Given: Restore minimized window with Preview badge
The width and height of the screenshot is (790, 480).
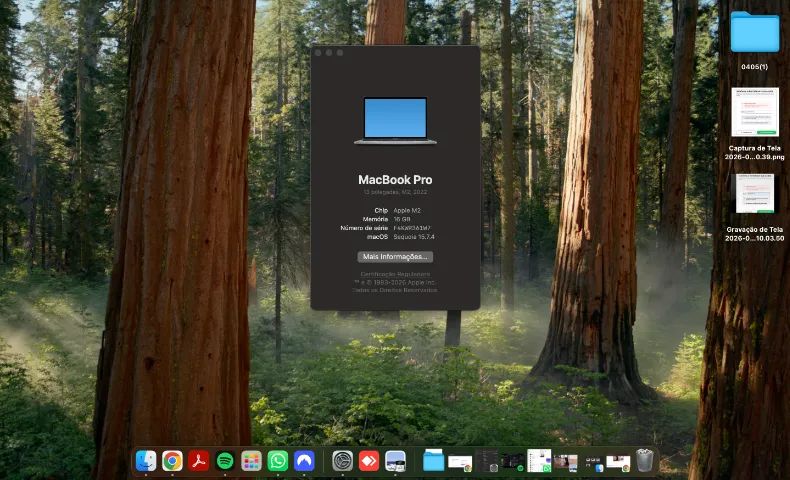Looking at the screenshot, I should click(566, 463).
